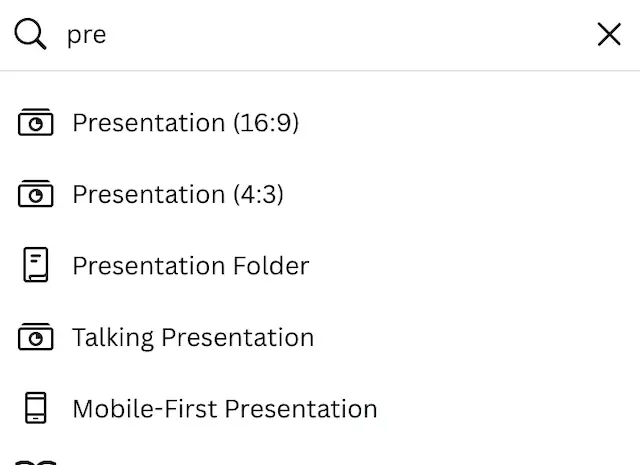This screenshot has height=465, width=640.
Task: Click the Presentation (16:9) slide icon
Action: click(x=36, y=122)
